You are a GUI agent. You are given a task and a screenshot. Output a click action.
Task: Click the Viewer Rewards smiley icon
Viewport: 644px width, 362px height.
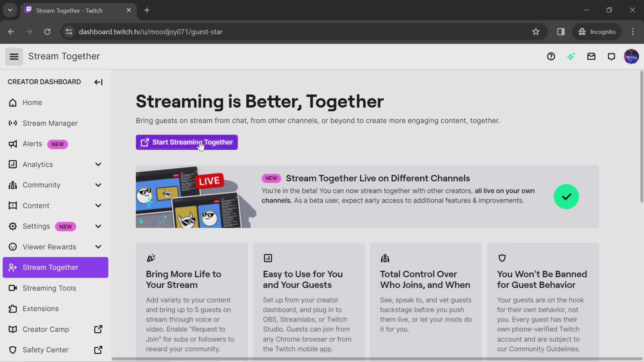pos(13,247)
